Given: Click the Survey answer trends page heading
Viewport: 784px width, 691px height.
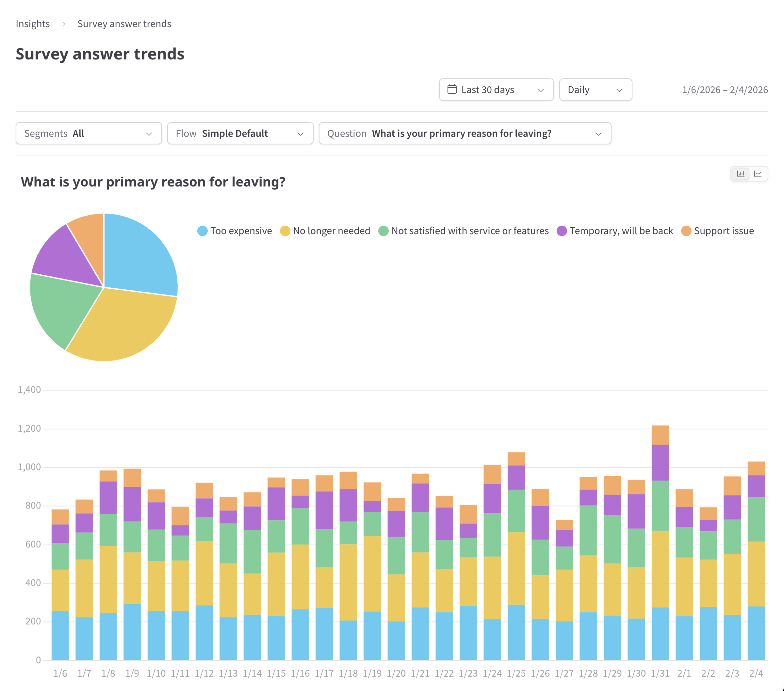Looking at the screenshot, I should coord(100,54).
